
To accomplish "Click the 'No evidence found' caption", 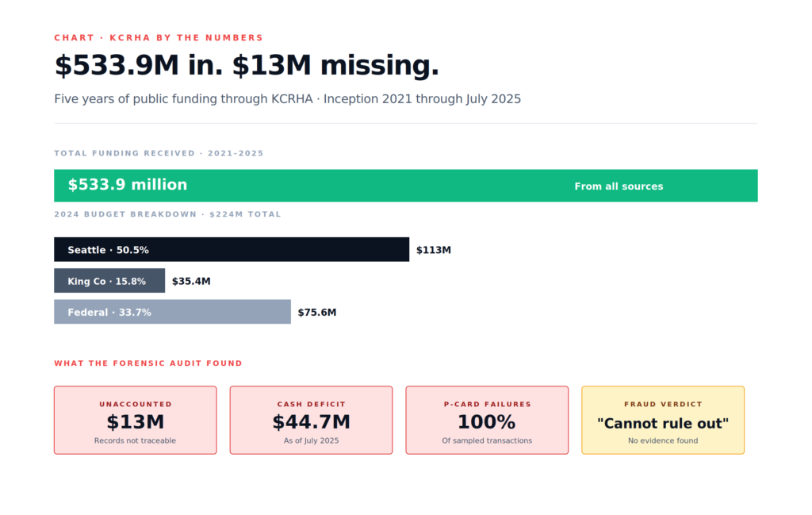I will tap(663, 441).
